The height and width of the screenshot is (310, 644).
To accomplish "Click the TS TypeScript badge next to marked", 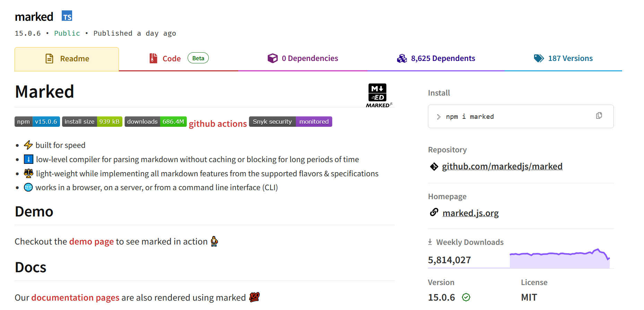I will (x=67, y=16).
